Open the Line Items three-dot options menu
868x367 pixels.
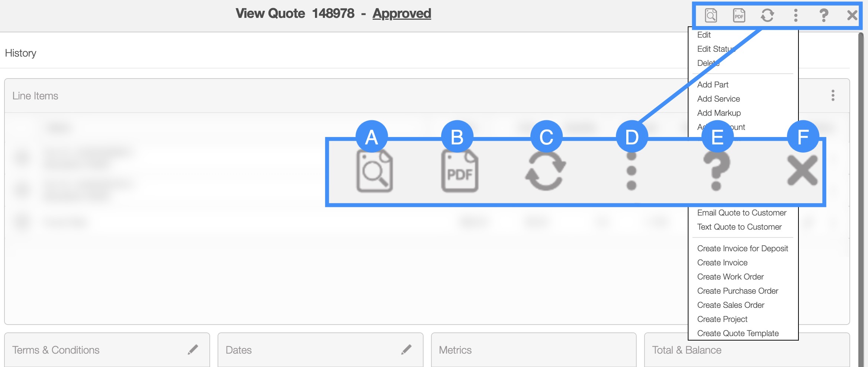833,96
